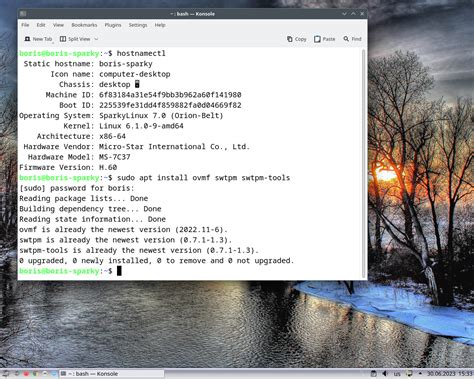Click the Boot ID value

pyautogui.click(x=170, y=105)
